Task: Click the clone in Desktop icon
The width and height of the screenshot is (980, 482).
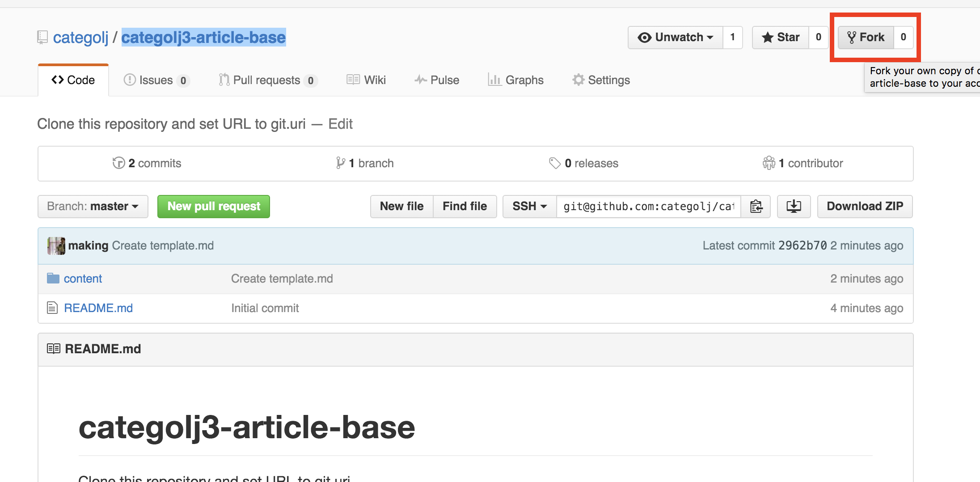Action: (x=794, y=207)
